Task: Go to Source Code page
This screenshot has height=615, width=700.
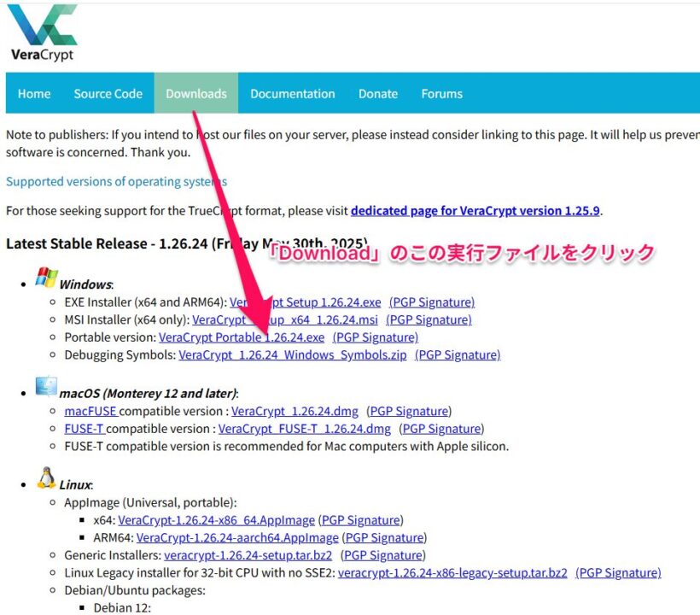Action: [108, 94]
